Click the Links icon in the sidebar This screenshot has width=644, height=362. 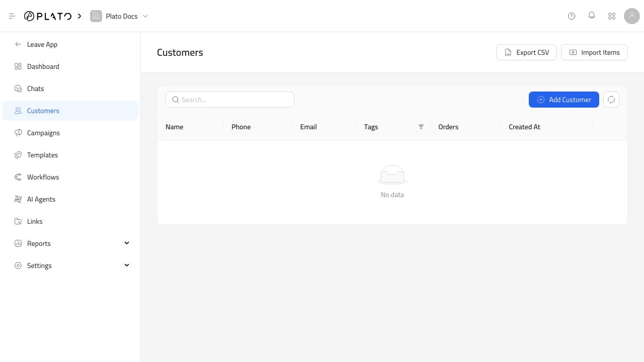click(x=18, y=221)
